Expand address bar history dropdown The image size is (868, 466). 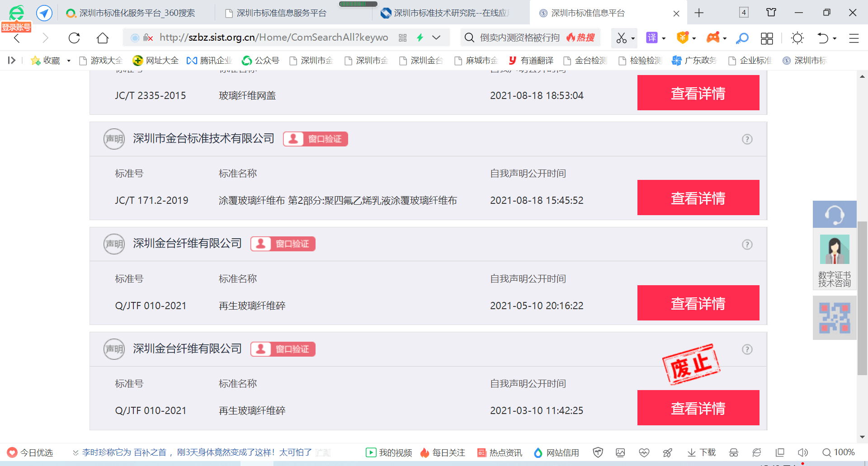[x=436, y=38]
